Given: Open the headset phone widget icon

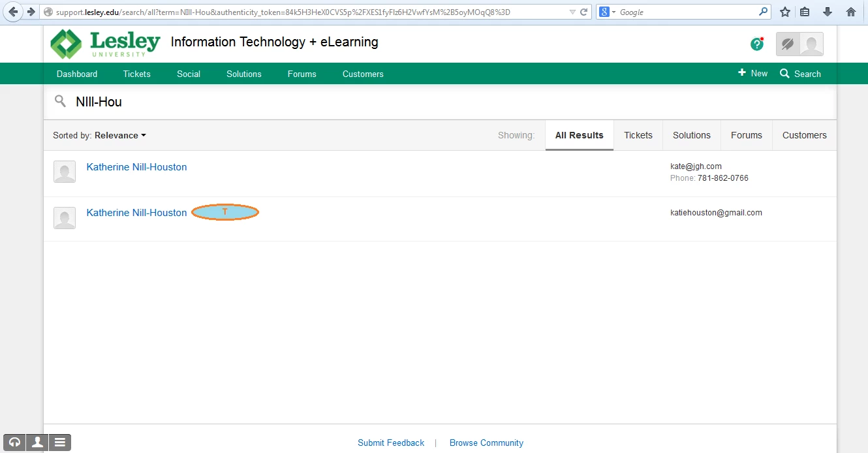Looking at the screenshot, I should 14,442.
